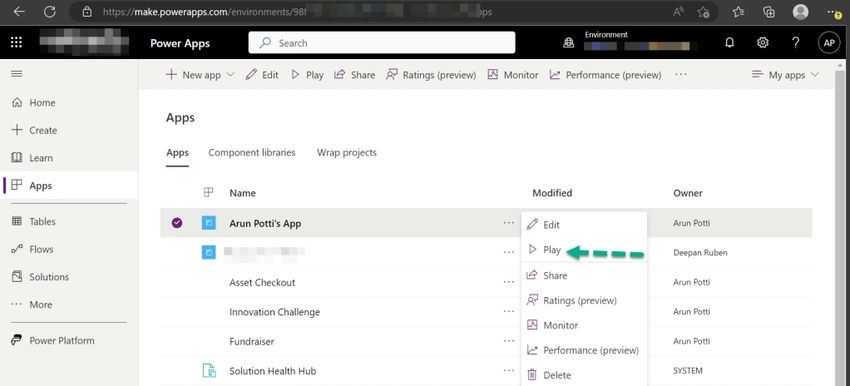Screen dimensions: 850x386
Task: View site info via padlock icon
Action: point(87,11)
